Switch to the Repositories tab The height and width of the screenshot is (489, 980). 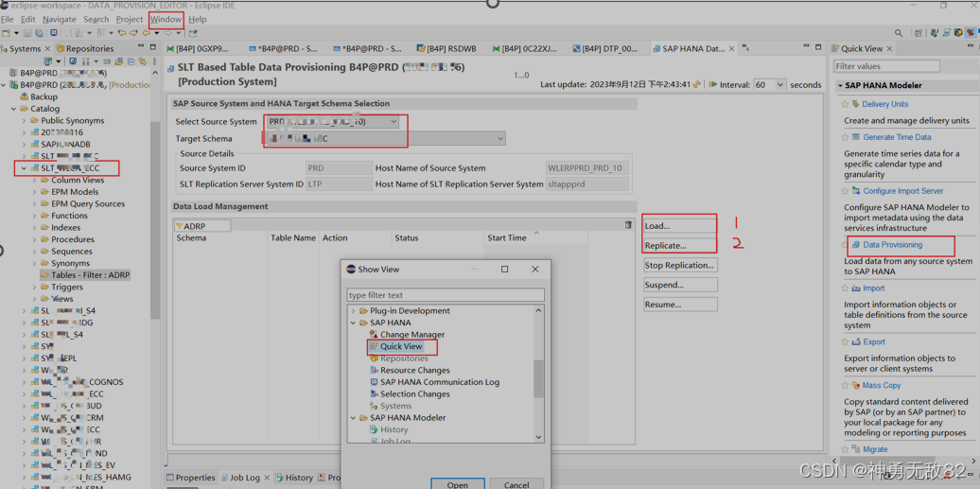click(x=85, y=49)
